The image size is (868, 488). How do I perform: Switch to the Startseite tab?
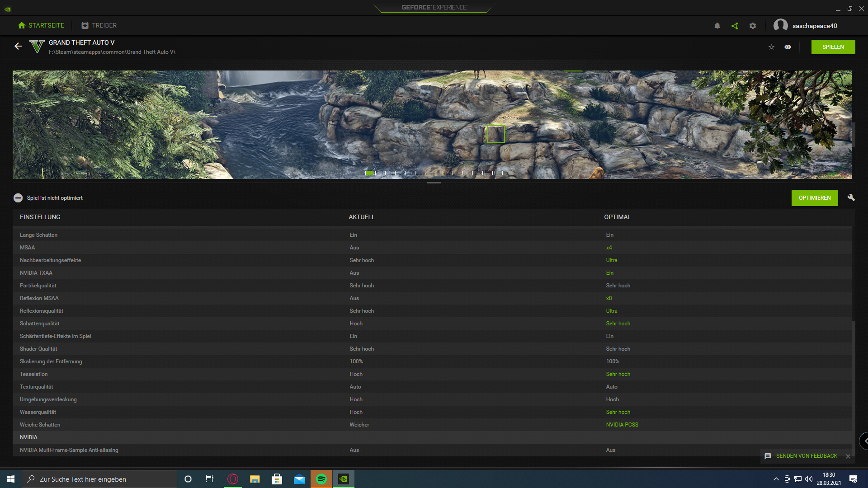click(41, 25)
